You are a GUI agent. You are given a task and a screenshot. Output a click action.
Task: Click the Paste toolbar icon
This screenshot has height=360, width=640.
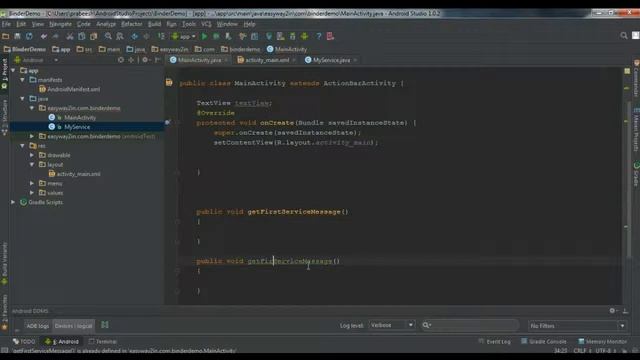pyautogui.click(x=93, y=36)
